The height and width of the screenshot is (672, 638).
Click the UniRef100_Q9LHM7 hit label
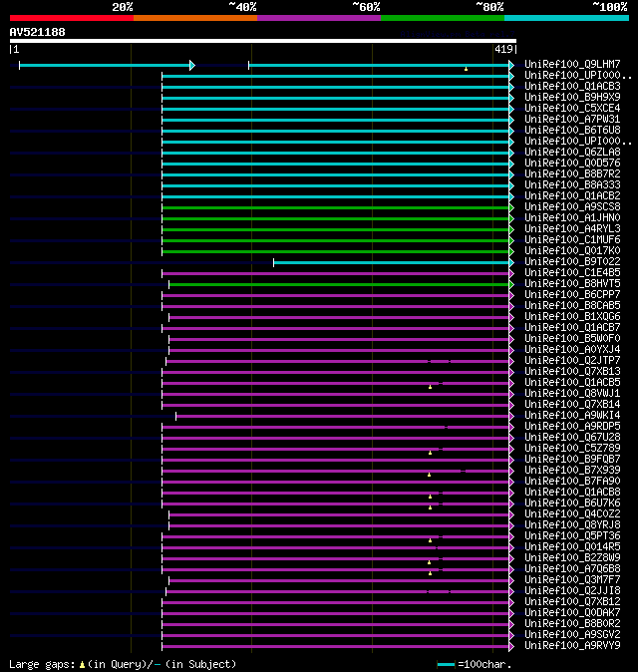click(x=572, y=64)
